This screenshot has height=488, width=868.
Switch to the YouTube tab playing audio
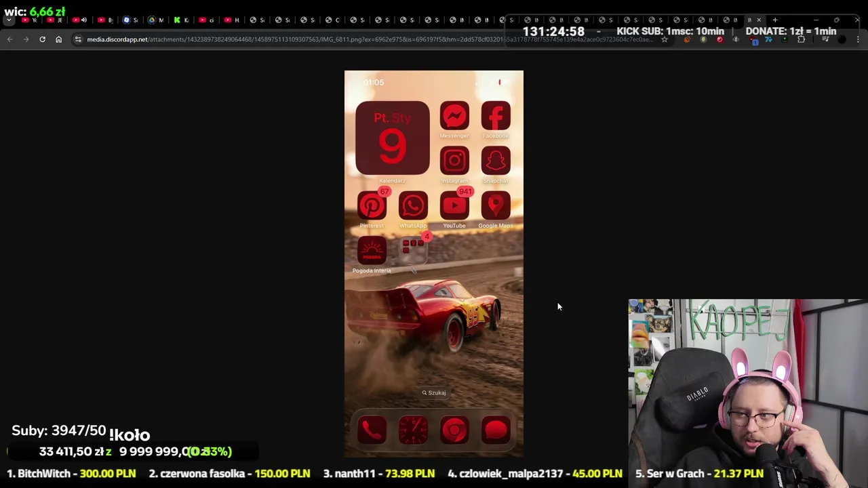pyautogui.click(x=80, y=20)
